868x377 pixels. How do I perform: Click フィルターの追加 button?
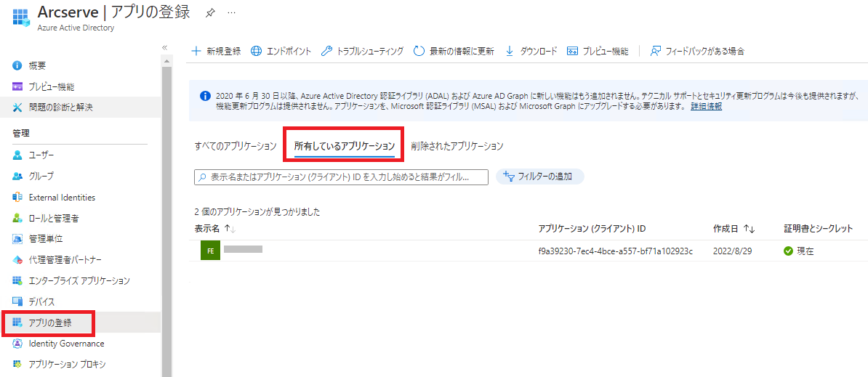click(x=539, y=177)
